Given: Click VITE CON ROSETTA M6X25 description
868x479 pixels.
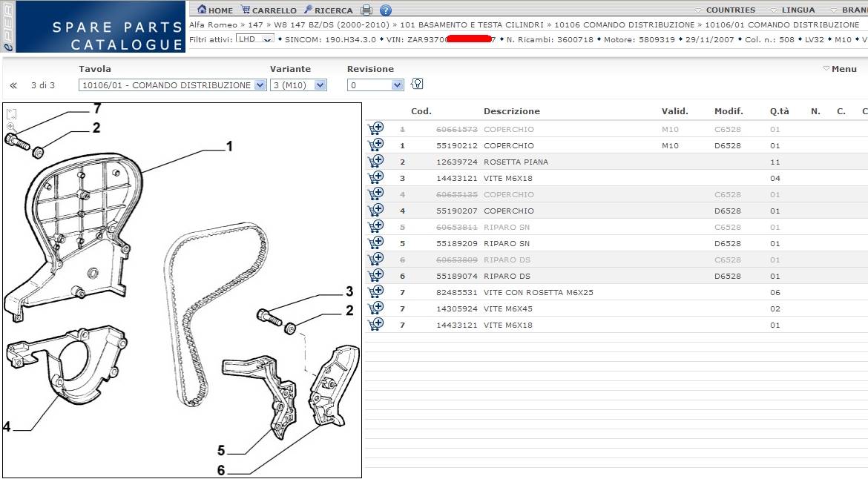Looking at the screenshot, I should pyautogui.click(x=538, y=293).
